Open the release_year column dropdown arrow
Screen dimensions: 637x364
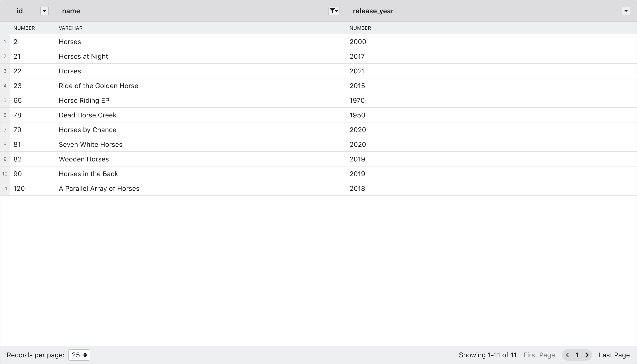[x=626, y=11]
